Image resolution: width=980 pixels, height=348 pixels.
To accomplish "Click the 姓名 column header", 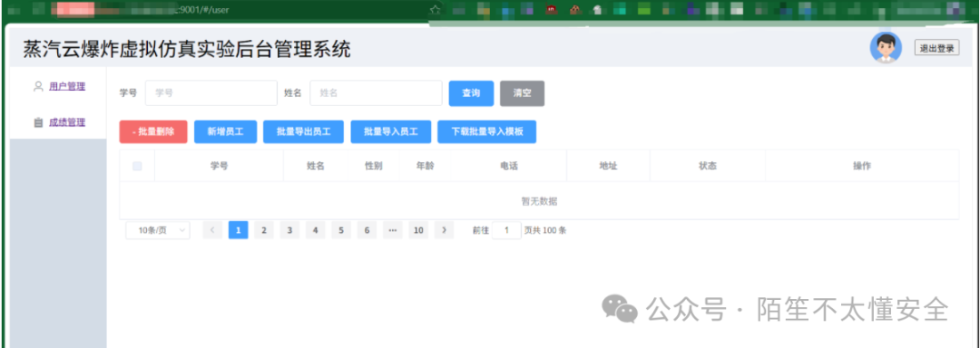I will 316,166.
